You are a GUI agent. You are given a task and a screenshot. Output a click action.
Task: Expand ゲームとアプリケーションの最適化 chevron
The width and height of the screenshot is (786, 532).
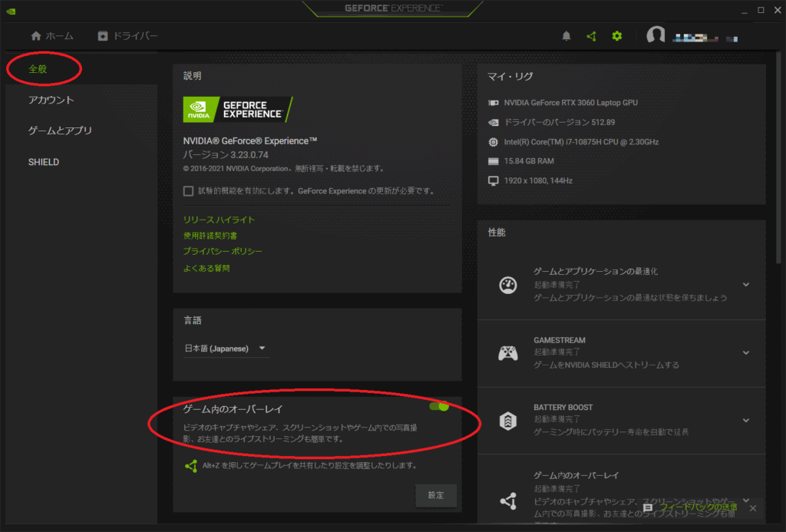coord(746,285)
